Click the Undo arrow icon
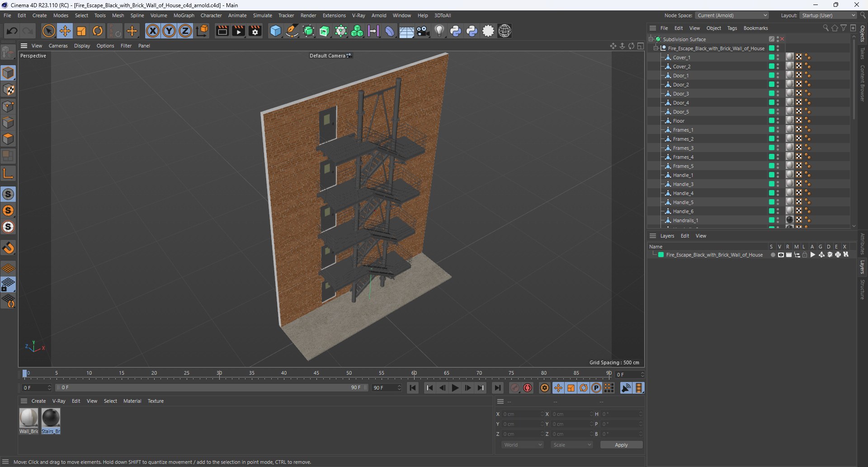 12,31
